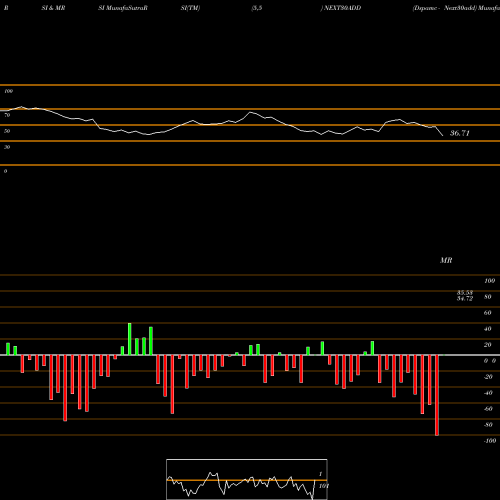This screenshot has height=500, width=500.
Task: Click the longest red MR bar reaching -100
Action: click(437, 395)
